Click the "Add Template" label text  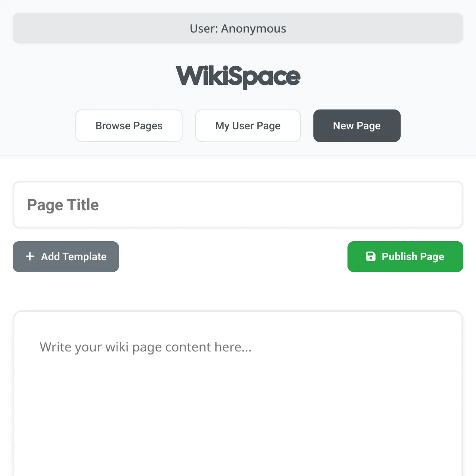pos(74,257)
